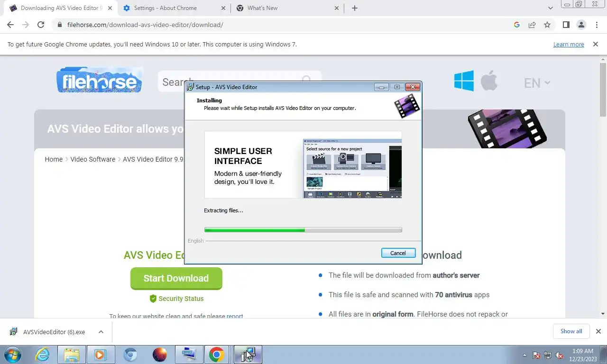Click the FileHorse search box
The width and height of the screenshot is (607, 364).
(x=239, y=82)
